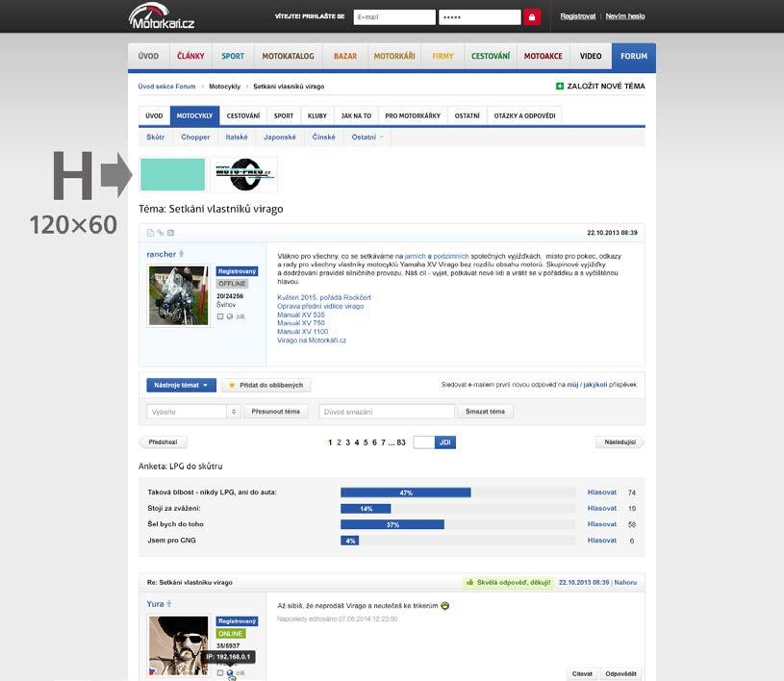The height and width of the screenshot is (681, 784).
Task: Click the globe IP icon under rancher's profile
Action: point(230,316)
